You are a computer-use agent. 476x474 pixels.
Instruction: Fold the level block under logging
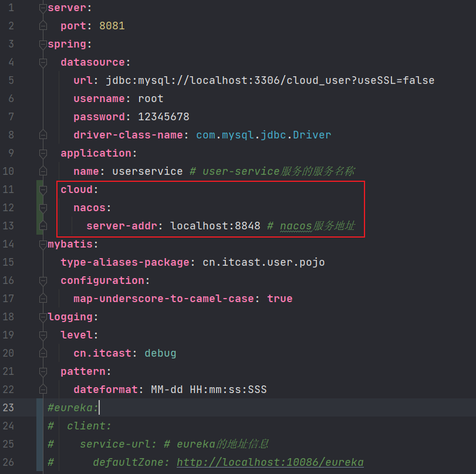(x=43, y=335)
